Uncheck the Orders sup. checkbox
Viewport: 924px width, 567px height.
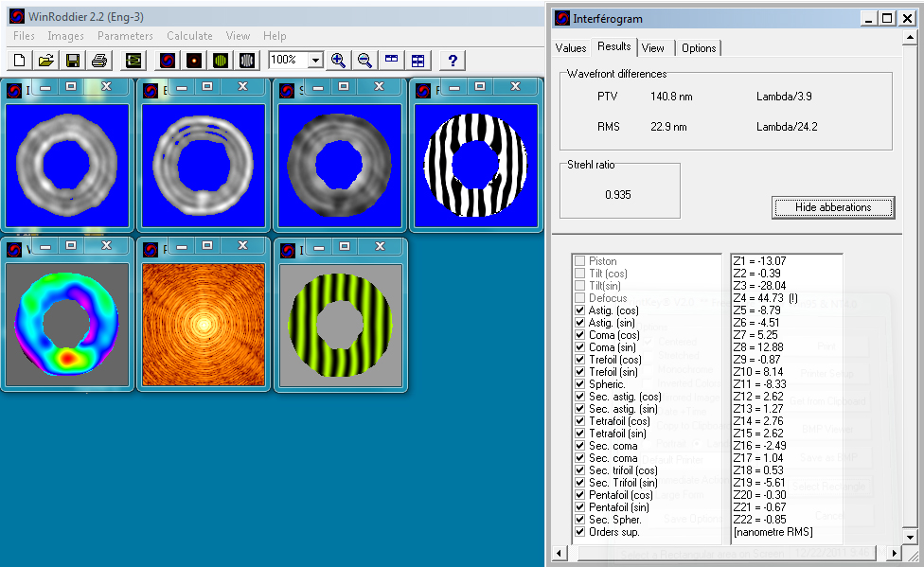579,532
